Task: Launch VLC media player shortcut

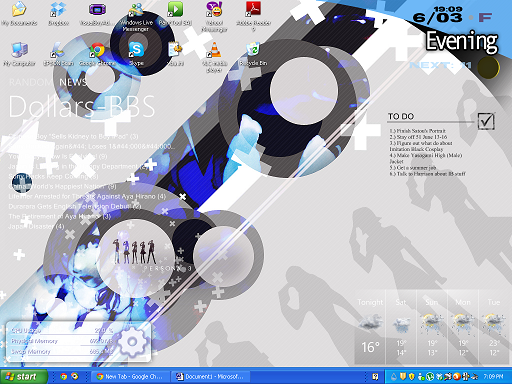Action: (214, 57)
